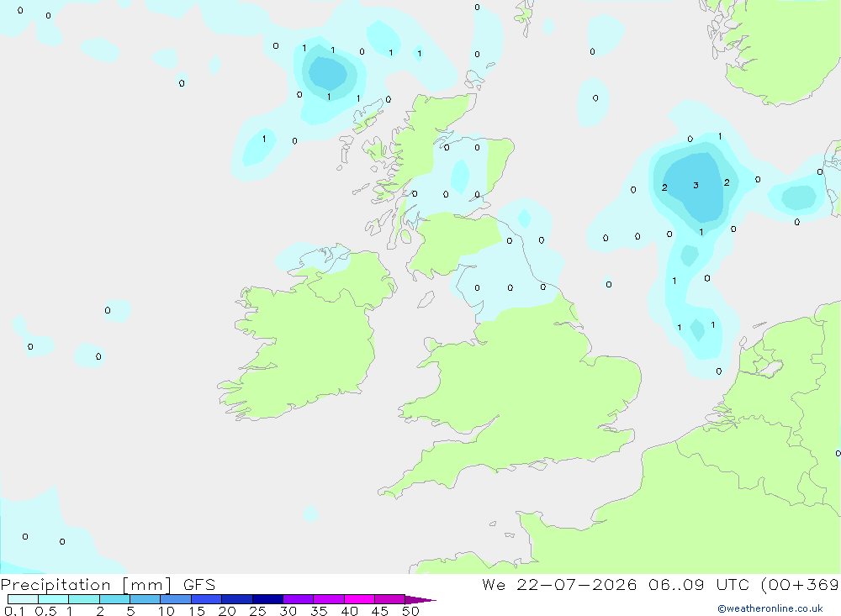Click the '0.5' legend scale label
Image resolution: width=841 pixels, height=616 pixels.
(x=45, y=611)
